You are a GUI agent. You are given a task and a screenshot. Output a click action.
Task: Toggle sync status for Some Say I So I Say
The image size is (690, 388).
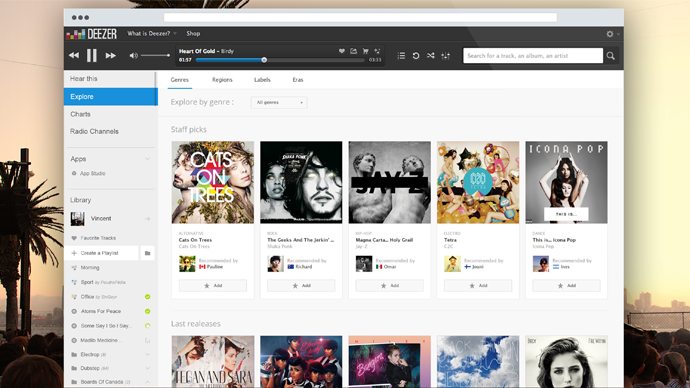pos(147,326)
